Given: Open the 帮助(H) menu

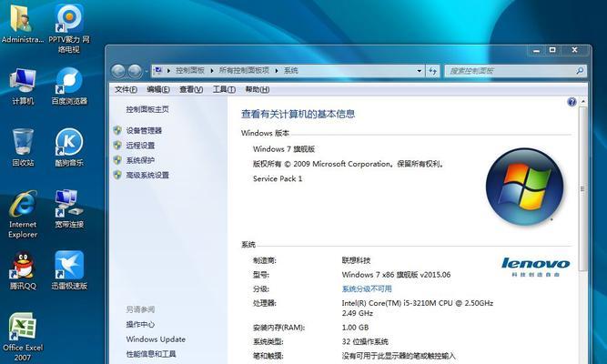Looking at the screenshot, I should click(258, 89).
